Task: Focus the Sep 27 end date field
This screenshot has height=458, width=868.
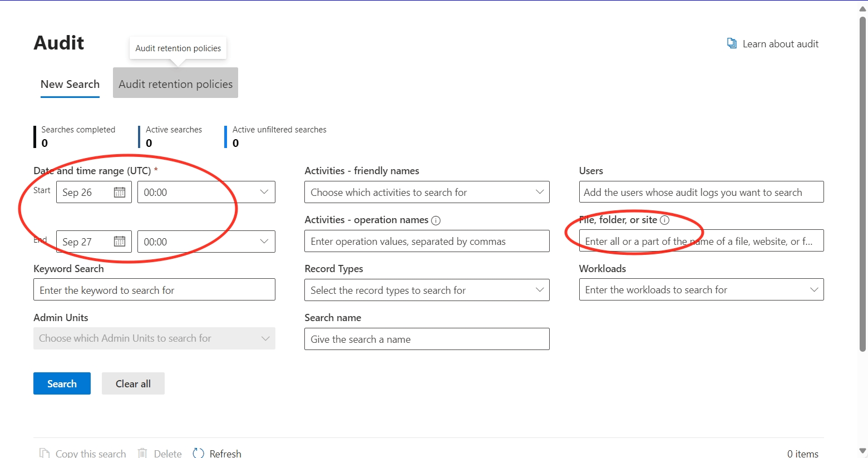Action: [93, 242]
